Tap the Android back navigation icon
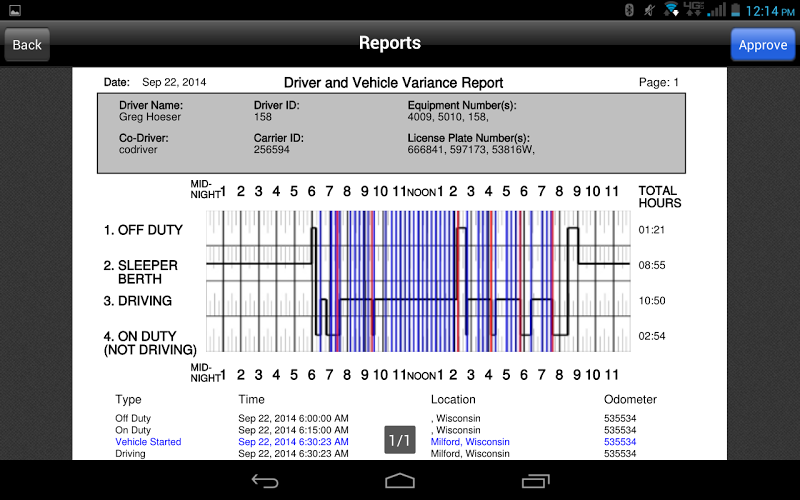The image size is (800, 500). (265, 481)
